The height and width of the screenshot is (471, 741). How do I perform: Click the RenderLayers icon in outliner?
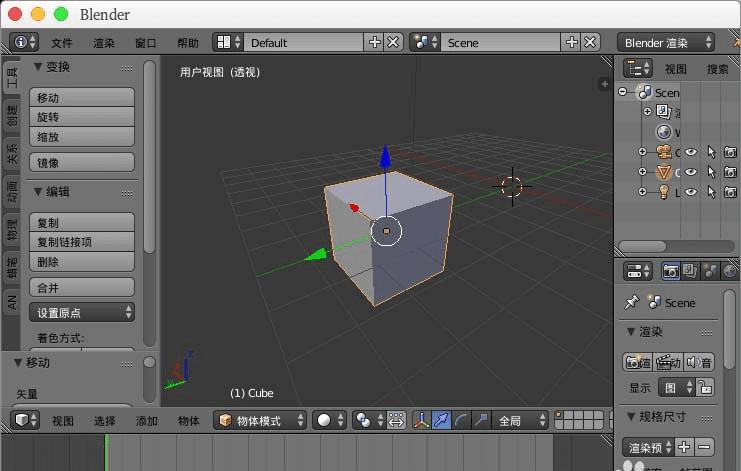click(x=663, y=112)
